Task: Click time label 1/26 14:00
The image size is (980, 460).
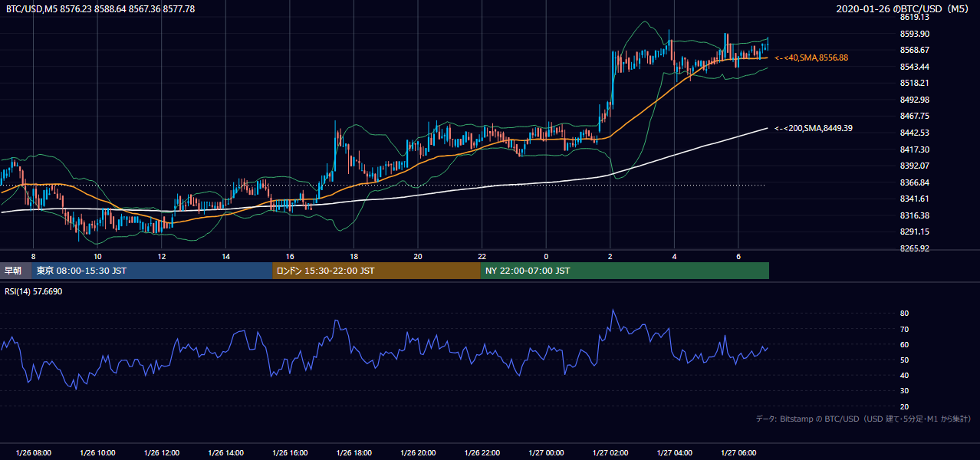Action: (225, 452)
